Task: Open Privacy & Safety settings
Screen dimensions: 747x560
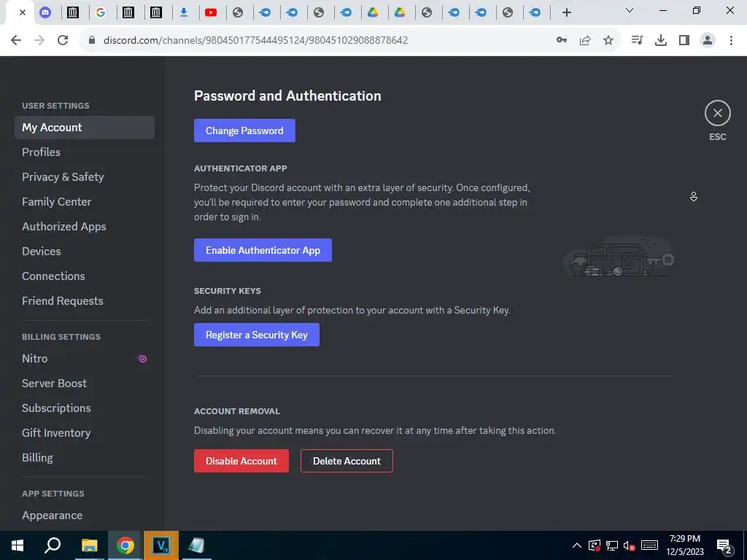Action: 85,177
